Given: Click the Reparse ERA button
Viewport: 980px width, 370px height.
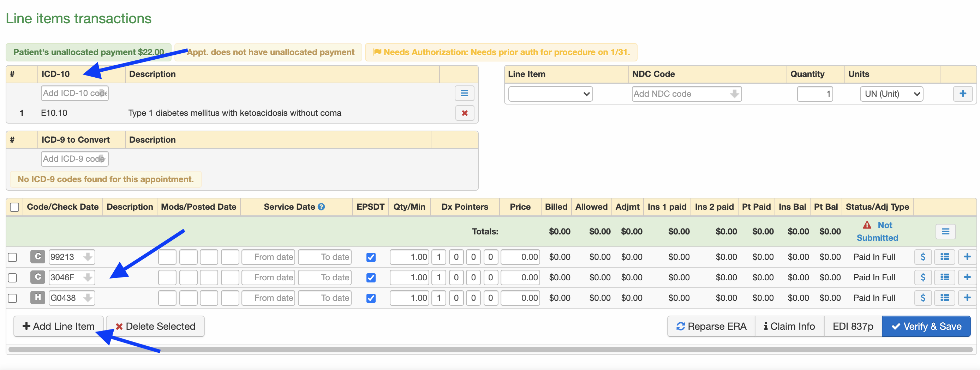Looking at the screenshot, I should (711, 326).
